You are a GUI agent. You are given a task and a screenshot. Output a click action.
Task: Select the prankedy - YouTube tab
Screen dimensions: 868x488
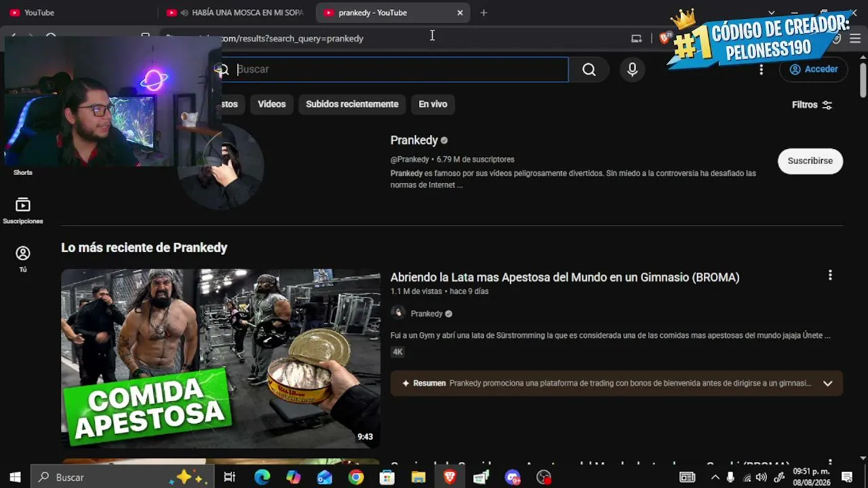pos(392,13)
